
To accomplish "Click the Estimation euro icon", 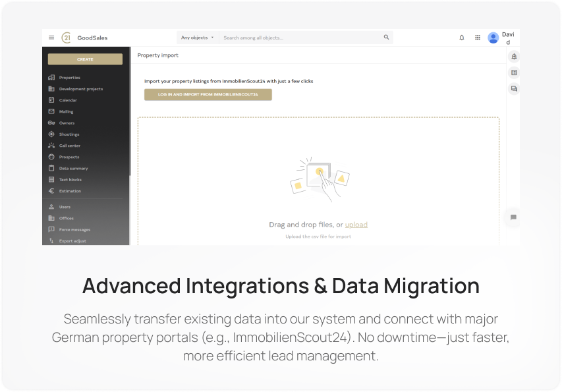I will click(51, 191).
